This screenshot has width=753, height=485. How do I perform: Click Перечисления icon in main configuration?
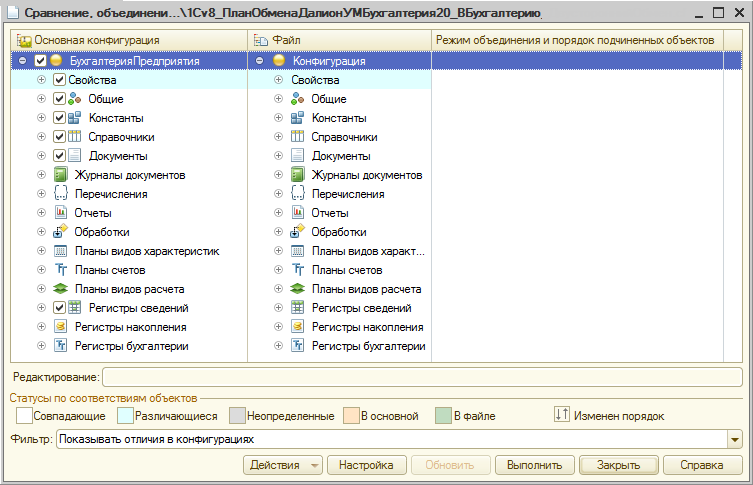[x=61, y=194]
